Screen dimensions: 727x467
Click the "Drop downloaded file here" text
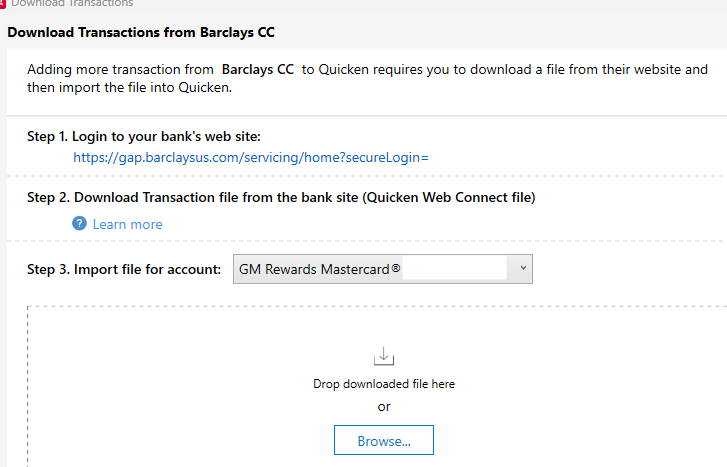[384, 384]
